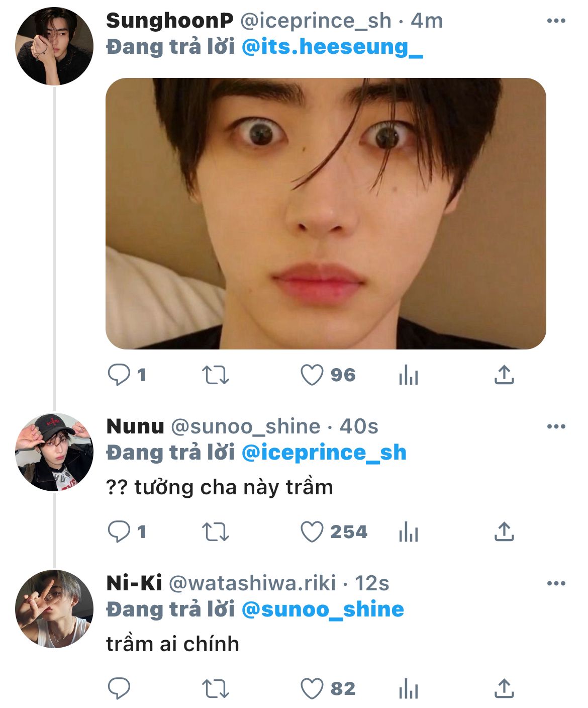The height and width of the screenshot is (708, 588).
Task: Open the @its.heeseung_ mention link
Action: pos(332,47)
